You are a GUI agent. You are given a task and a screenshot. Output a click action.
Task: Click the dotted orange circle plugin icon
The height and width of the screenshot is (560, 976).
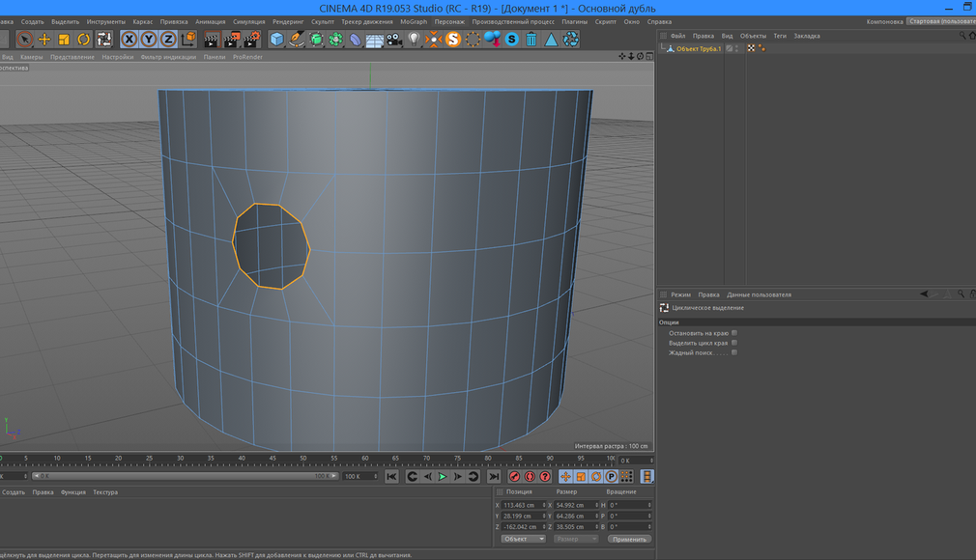click(474, 40)
